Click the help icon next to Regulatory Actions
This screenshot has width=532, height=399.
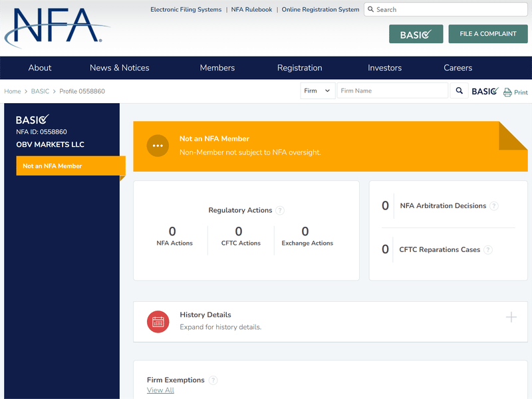(x=280, y=210)
